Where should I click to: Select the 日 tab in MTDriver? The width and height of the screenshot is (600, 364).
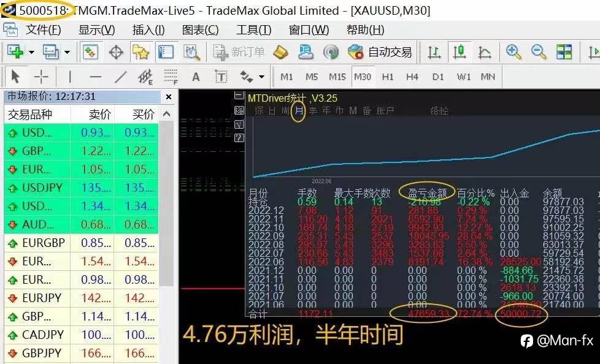tap(272, 112)
